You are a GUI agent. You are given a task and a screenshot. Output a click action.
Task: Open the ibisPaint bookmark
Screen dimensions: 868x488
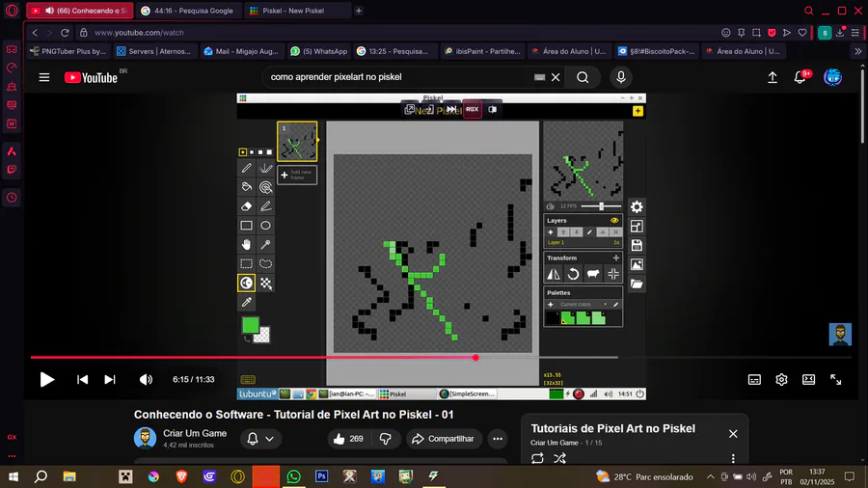[481, 51]
